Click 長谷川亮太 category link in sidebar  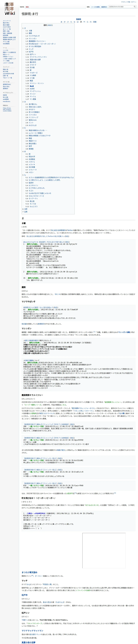6,87
